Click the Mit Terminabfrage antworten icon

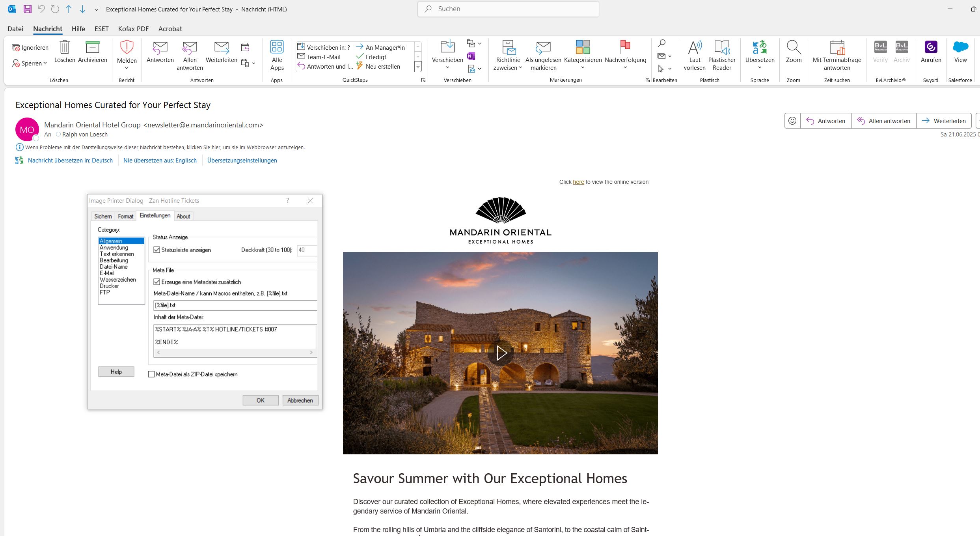click(x=837, y=47)
